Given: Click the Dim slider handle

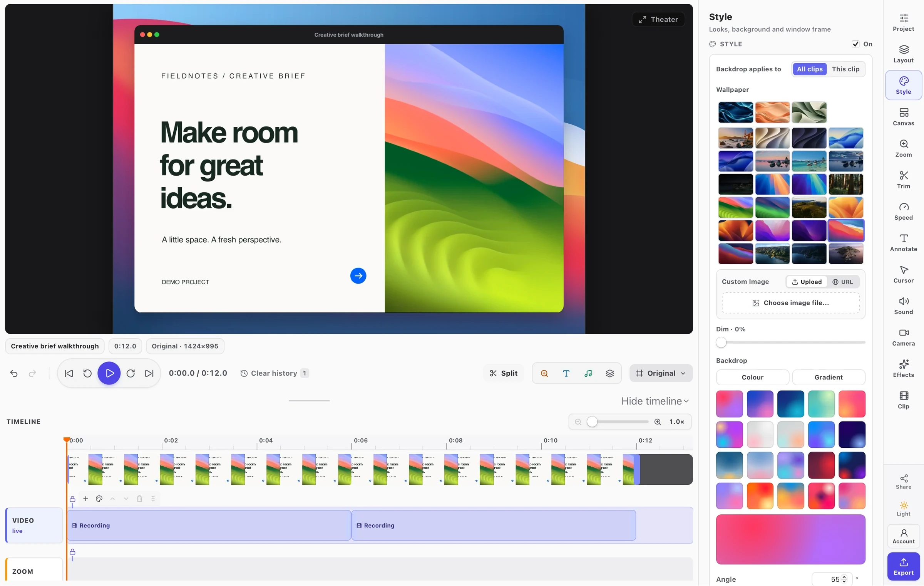Looking at the screenshot, I should 721,342.
